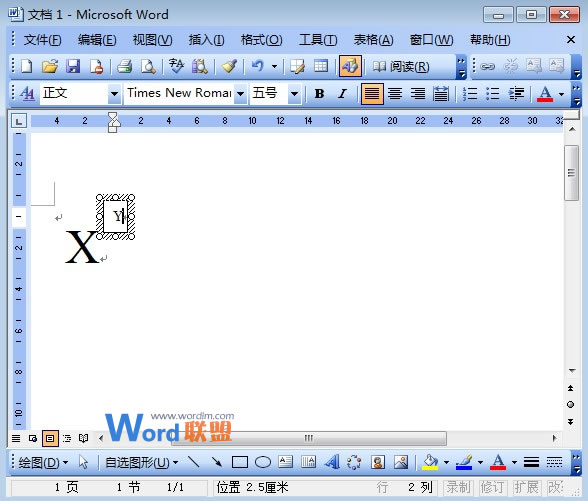
Task: Activate the Format Painter brush
Action: (x=228, y=66)
